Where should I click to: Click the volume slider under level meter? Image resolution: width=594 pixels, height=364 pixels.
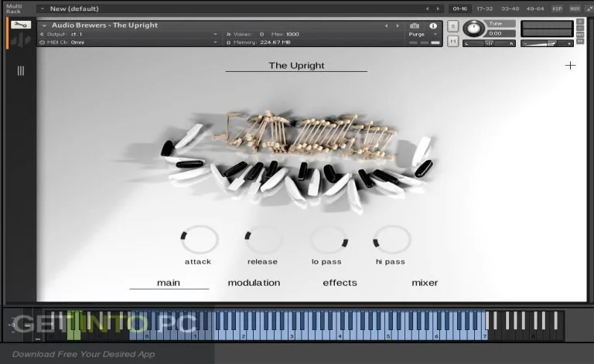547,43
